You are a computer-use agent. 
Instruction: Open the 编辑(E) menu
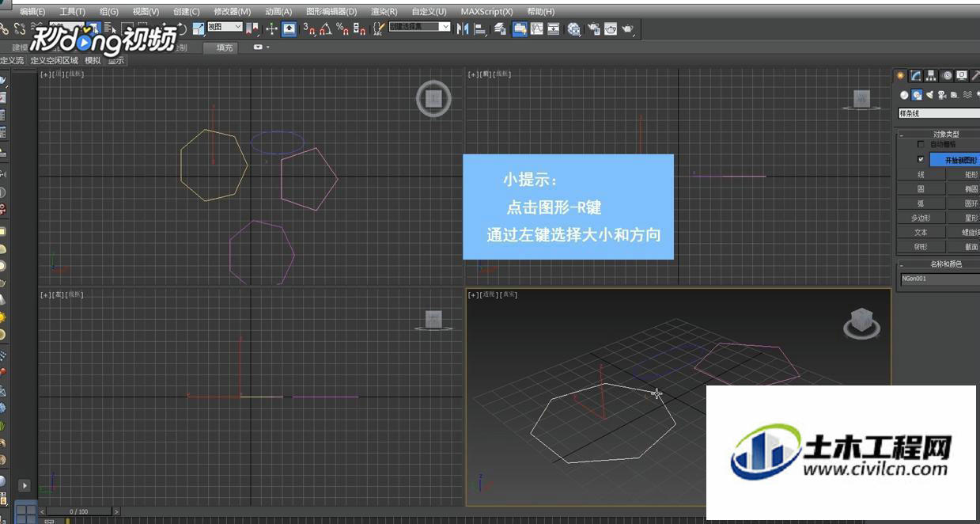pos(32,12)
